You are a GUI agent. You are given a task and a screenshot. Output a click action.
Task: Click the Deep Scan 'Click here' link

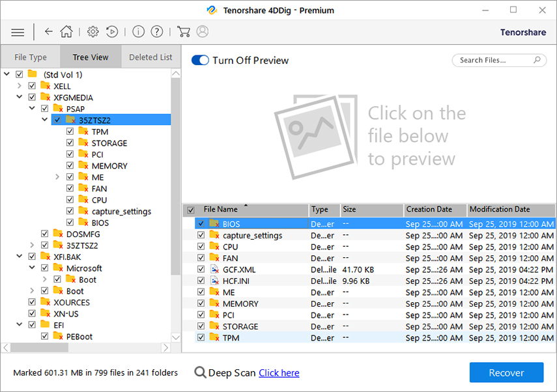coord(279,373)
